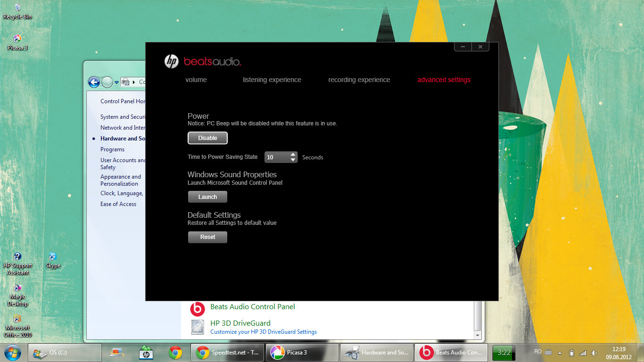Open the Picasa 3 desktop shortcut
This screenshot has width=644, height=362.
(x=17, y=42)
